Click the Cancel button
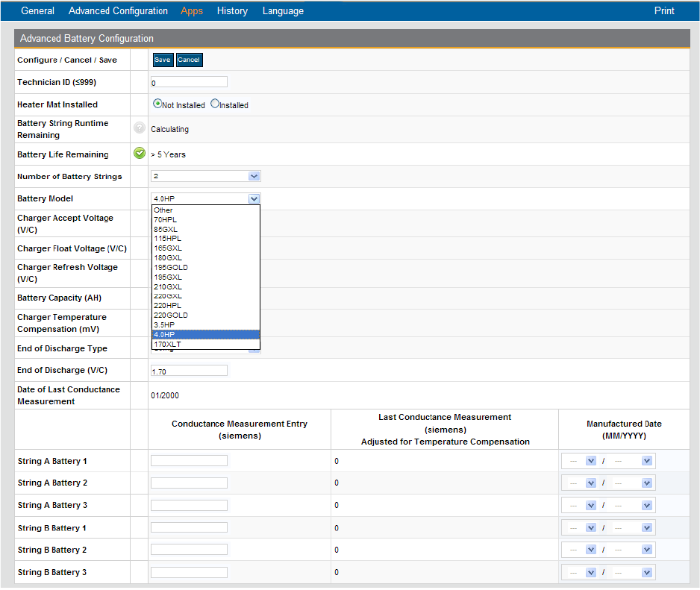Screen dimensions: 700x590 click(x=189, y=60)
